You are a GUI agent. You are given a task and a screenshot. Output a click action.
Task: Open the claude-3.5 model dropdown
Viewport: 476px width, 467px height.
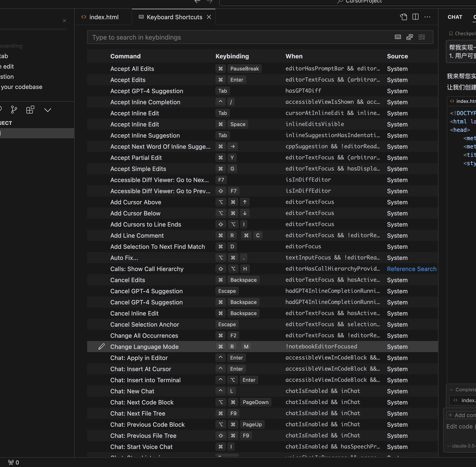(x=461, y=446)
